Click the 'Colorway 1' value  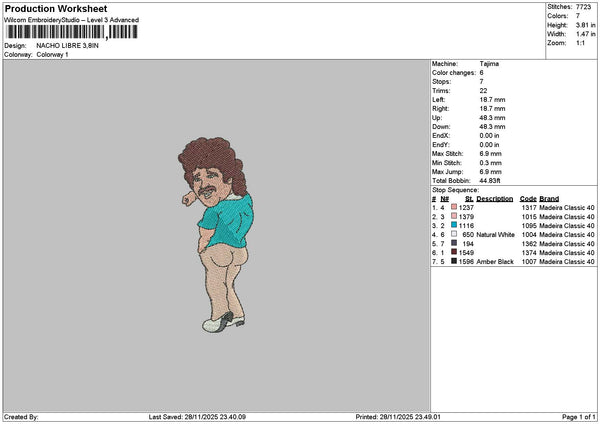coord(52,55)
